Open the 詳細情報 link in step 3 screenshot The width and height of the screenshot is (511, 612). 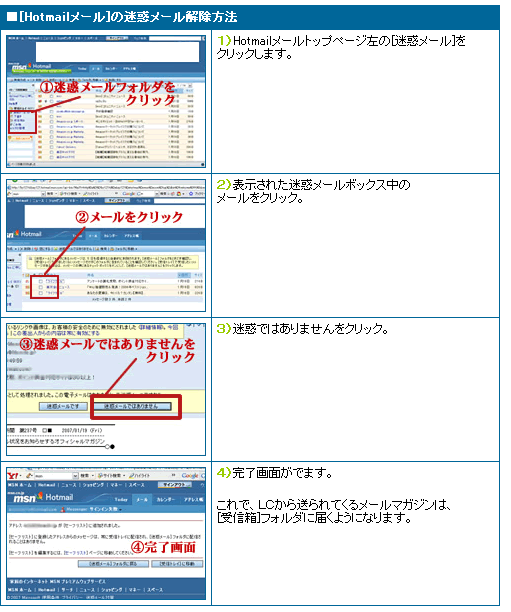tap(149, 327)
